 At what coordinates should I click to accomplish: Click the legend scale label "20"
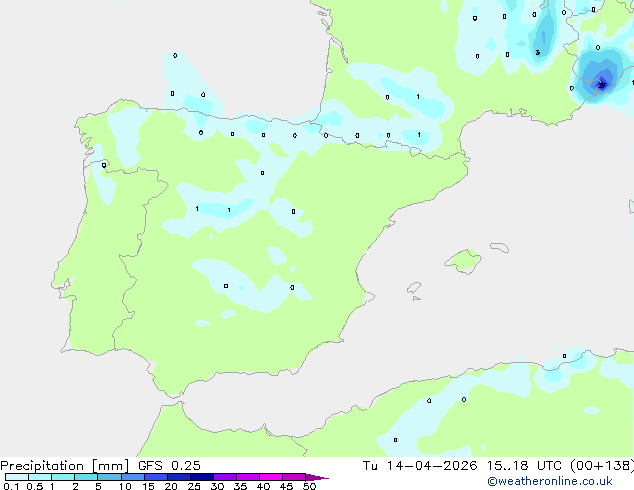point(171,486)
